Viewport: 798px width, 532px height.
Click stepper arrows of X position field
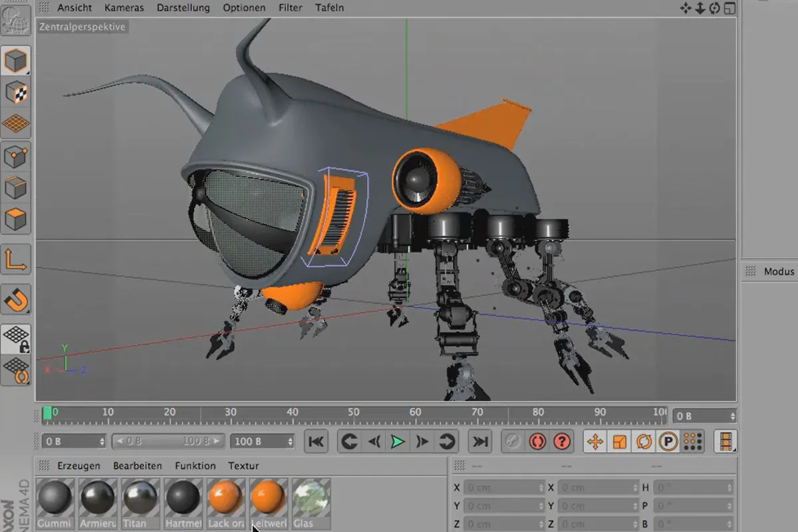tap(540, 488)
